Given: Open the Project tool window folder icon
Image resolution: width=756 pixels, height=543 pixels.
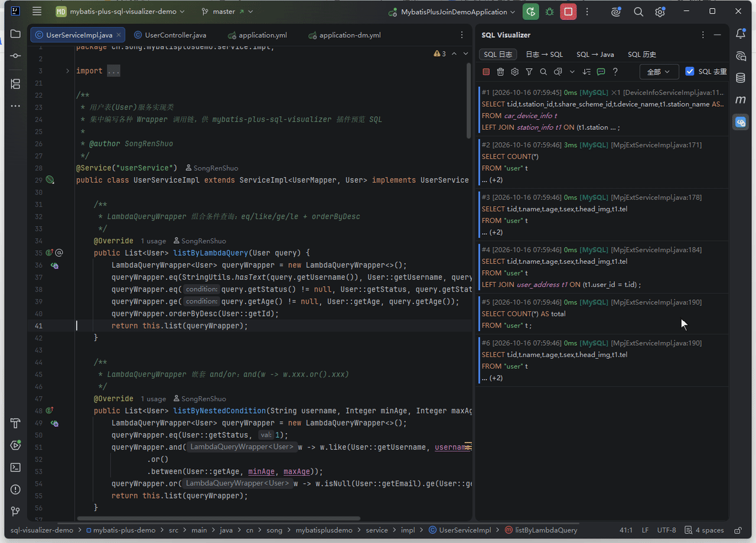Looking at the screenshot, I should tap(15, 34).
